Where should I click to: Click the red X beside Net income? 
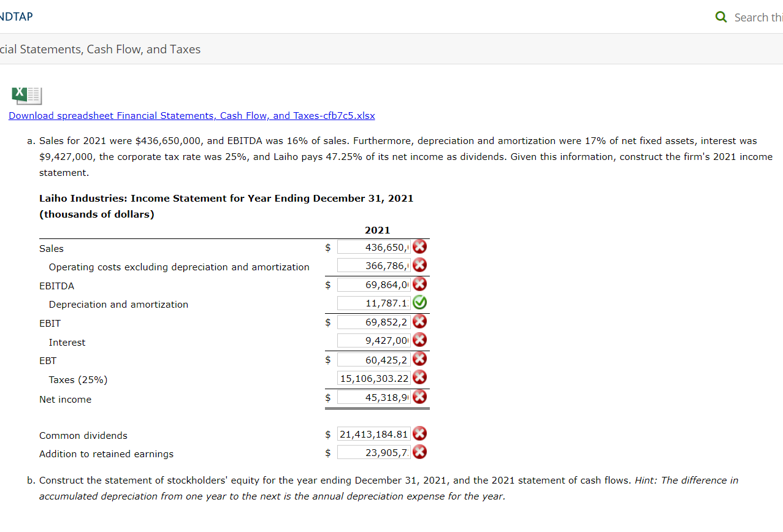[419, 397]
